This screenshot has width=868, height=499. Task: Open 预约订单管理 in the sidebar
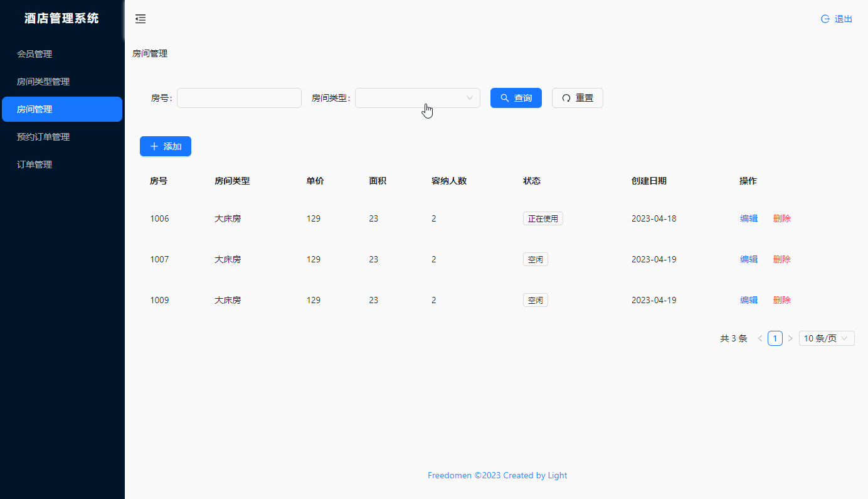(62, 137)
